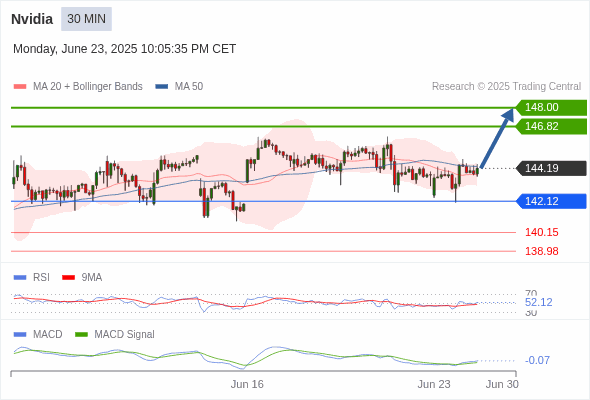Select the 148.00 resistance price tag

click(551, 107)
